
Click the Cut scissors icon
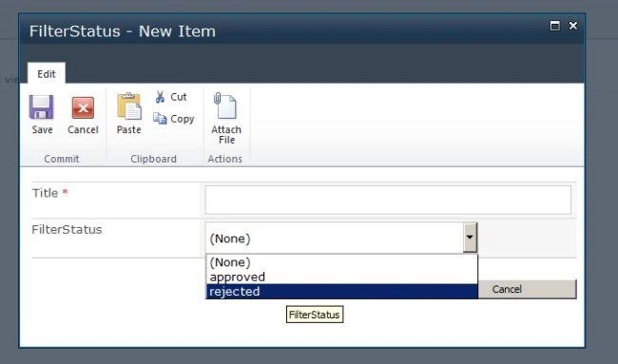[x=160, y=97]
